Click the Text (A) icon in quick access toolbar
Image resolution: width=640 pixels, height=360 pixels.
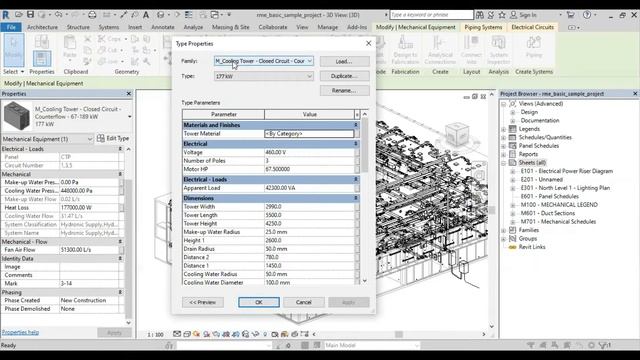click(146, 15)
